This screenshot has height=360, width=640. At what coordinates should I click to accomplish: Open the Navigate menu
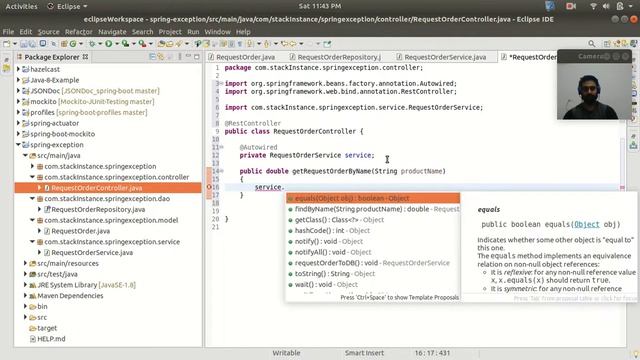pos(112,31)
